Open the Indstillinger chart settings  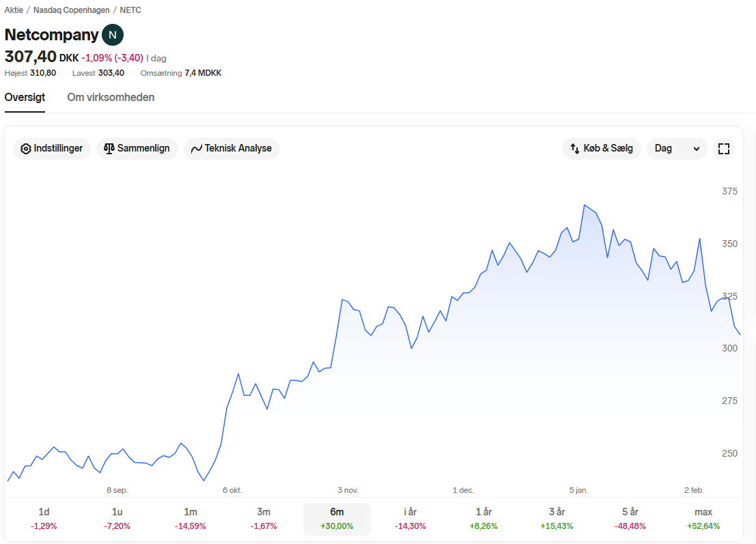[x=52, y=148]
